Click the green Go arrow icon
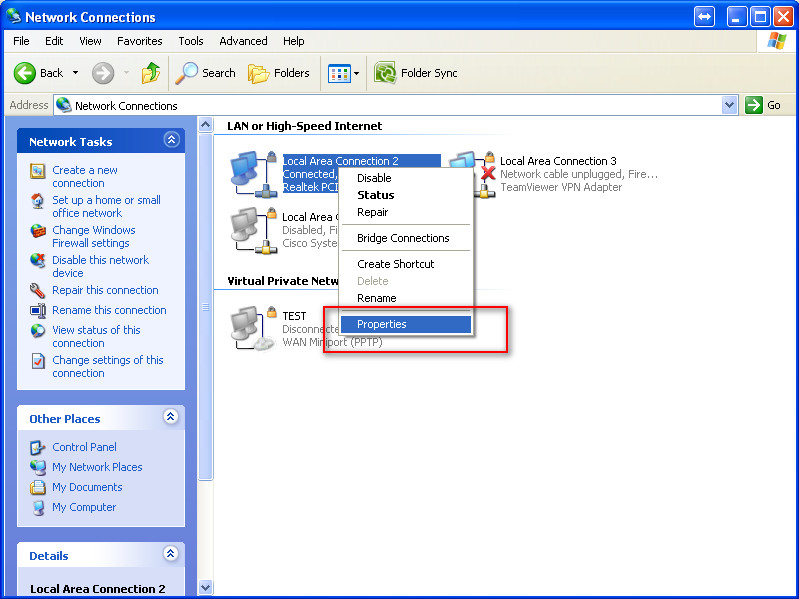Viewport: 799px width, 599px height. (x=754, y=105)
